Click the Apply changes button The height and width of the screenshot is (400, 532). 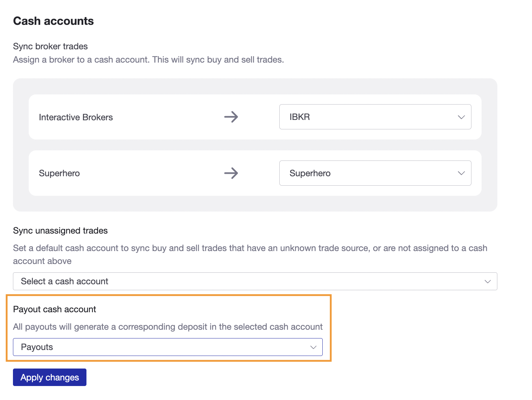point(49,377)
